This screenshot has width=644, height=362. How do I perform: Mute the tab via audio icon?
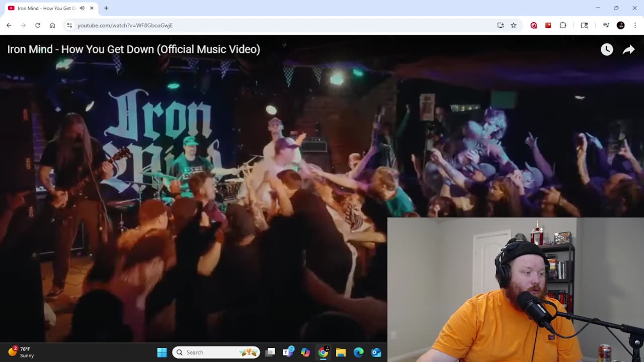click(x=82, y=8)
